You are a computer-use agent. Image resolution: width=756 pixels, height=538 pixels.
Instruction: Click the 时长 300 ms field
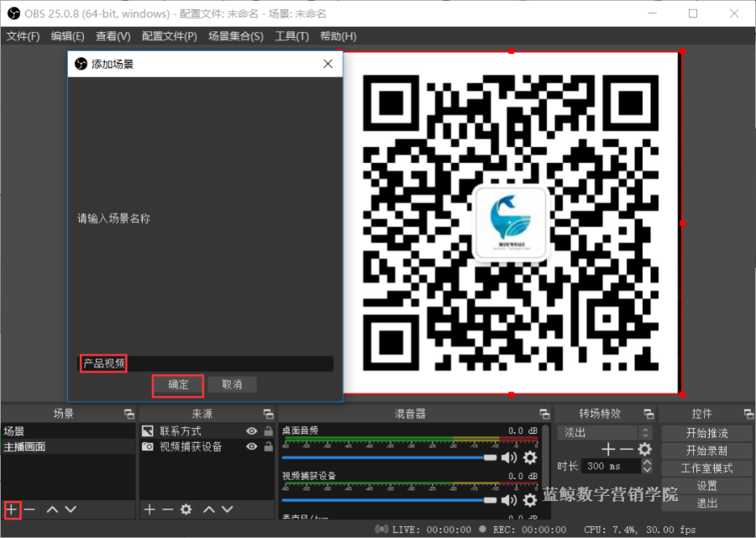pyautogui.click(x=612, y=466)
